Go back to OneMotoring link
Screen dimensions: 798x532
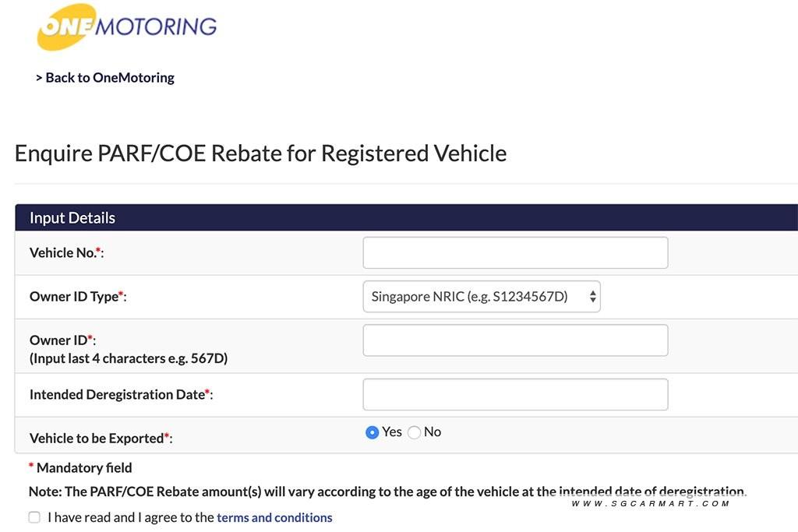pos(105,77)
